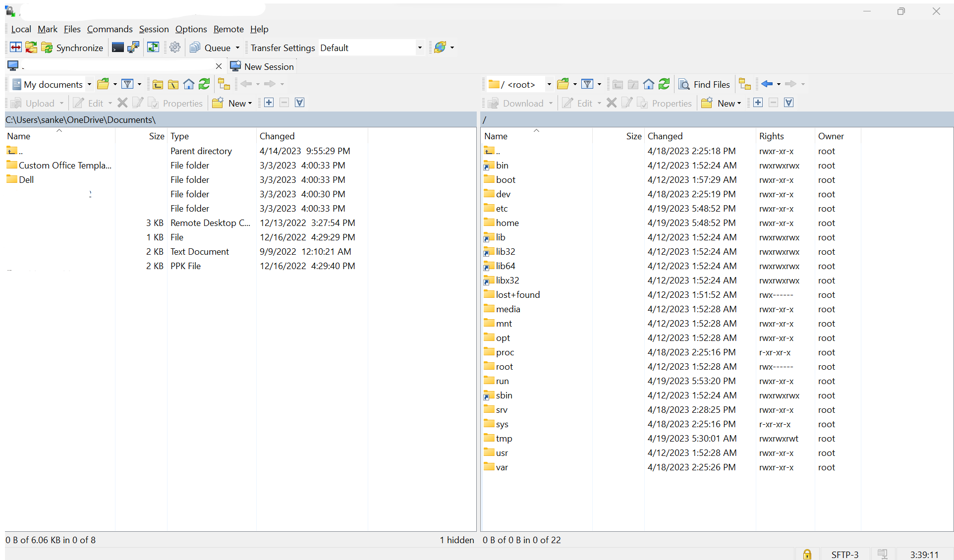Go up to parent directory in local panel
The image size is (954, 560).
tap(158, 84)
